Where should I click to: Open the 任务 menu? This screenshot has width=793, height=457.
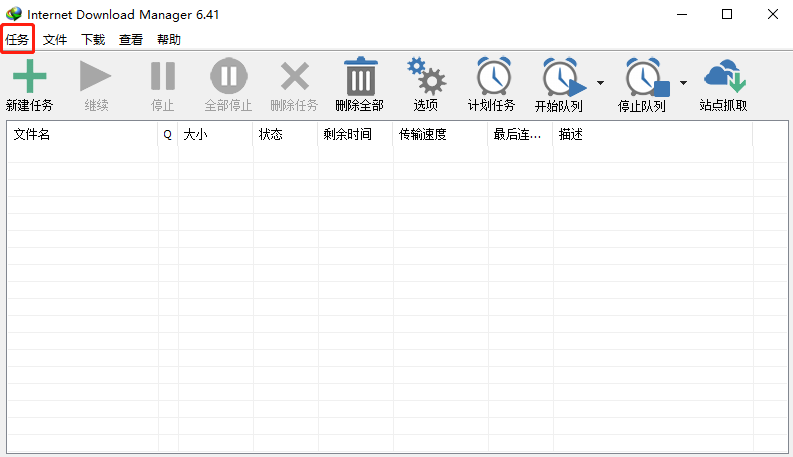point(17,40)
